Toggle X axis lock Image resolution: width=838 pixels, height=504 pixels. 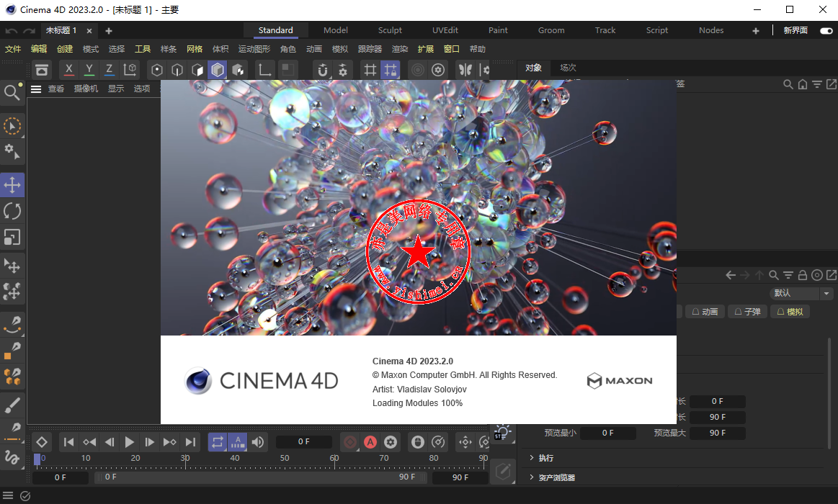coord(69,69)
